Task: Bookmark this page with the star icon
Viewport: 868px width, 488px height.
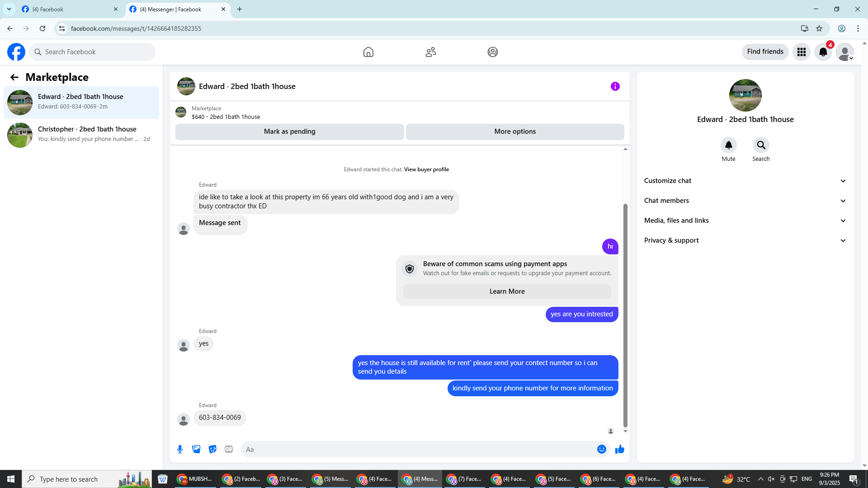Action: click(819, 28)
